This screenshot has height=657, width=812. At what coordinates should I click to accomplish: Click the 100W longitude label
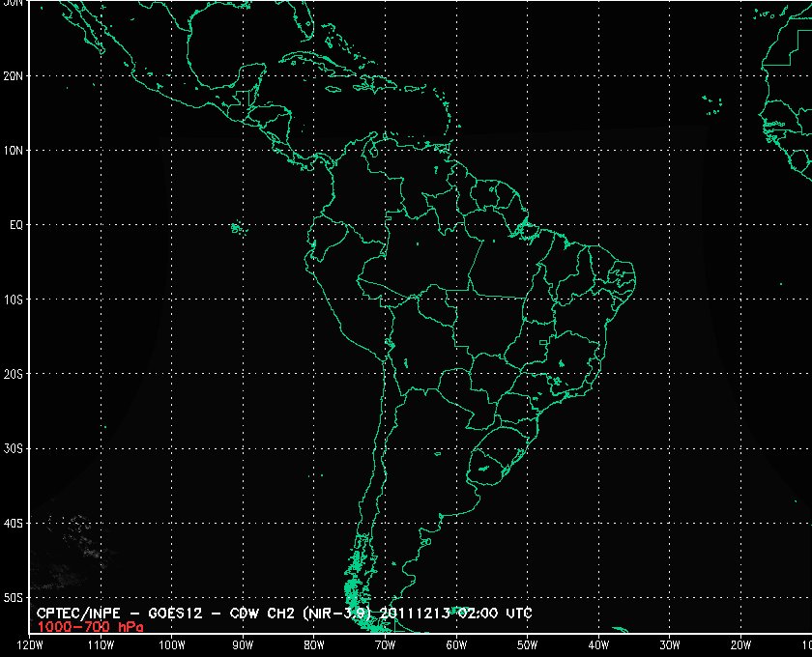tap(172, 645)
